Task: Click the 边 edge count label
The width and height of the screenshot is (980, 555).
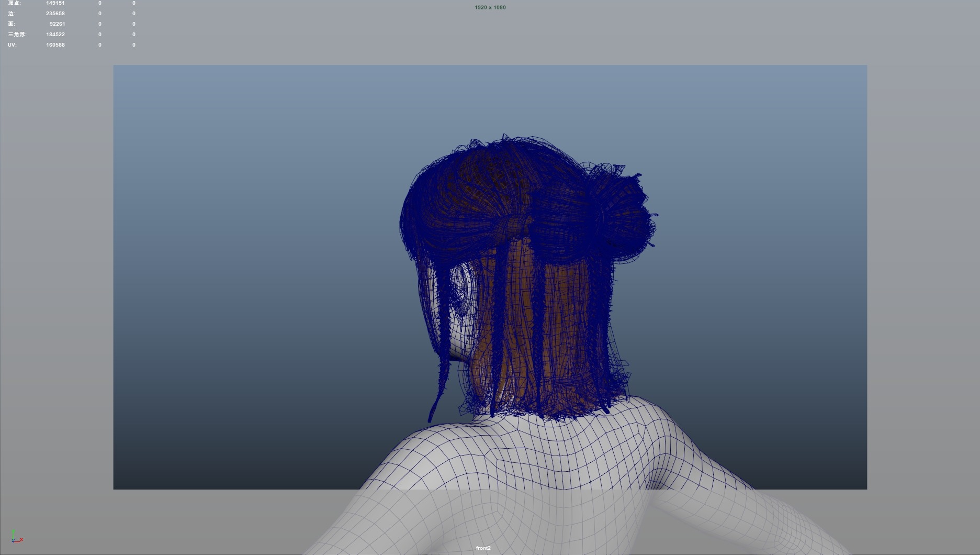Action: pos(12,14)
